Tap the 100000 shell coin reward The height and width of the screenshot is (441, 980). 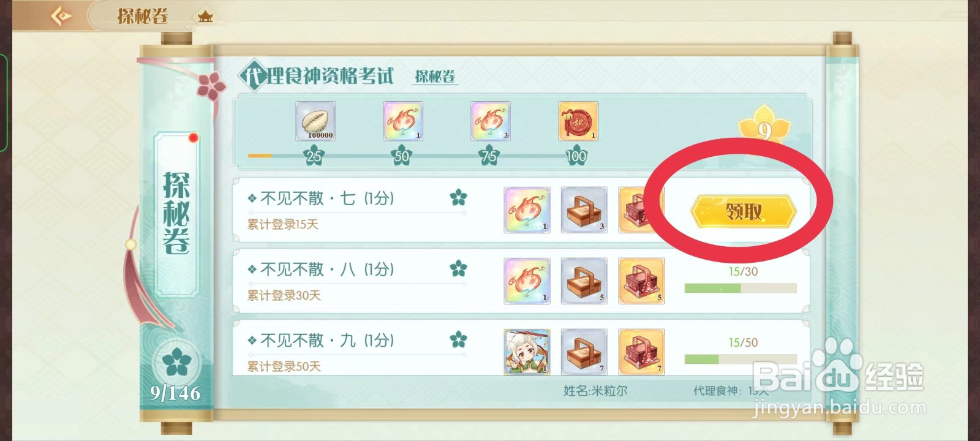point(315,121)
